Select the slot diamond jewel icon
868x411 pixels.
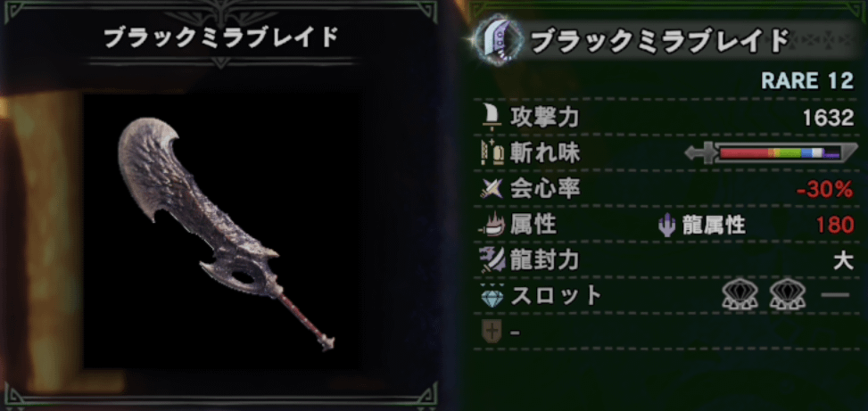click(x=492, y=297)
